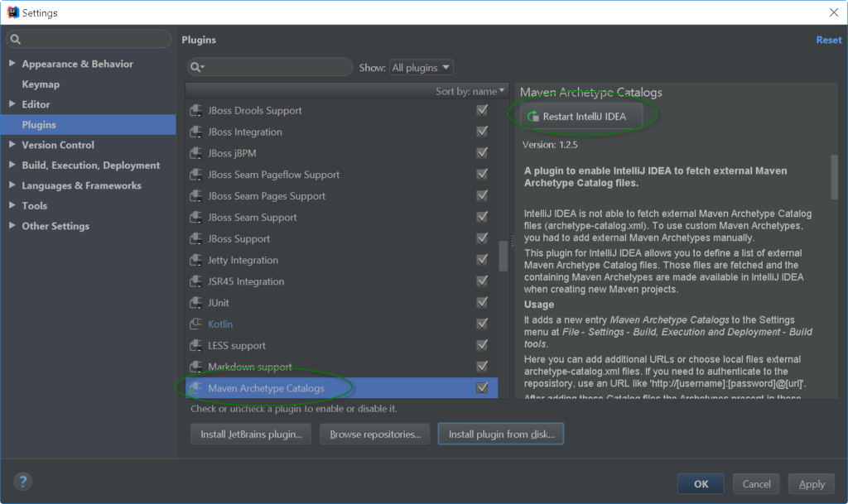Expand the Tools settings section
Viewport: 848px width, 504px height.
point(12,205)
